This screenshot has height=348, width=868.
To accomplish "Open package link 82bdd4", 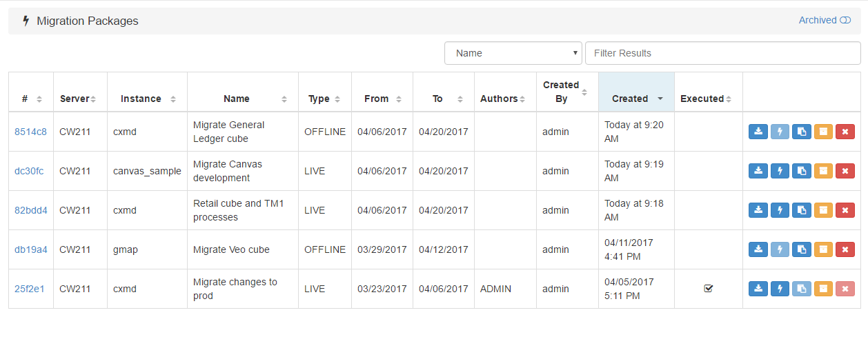I will click(x=31, y=210).
